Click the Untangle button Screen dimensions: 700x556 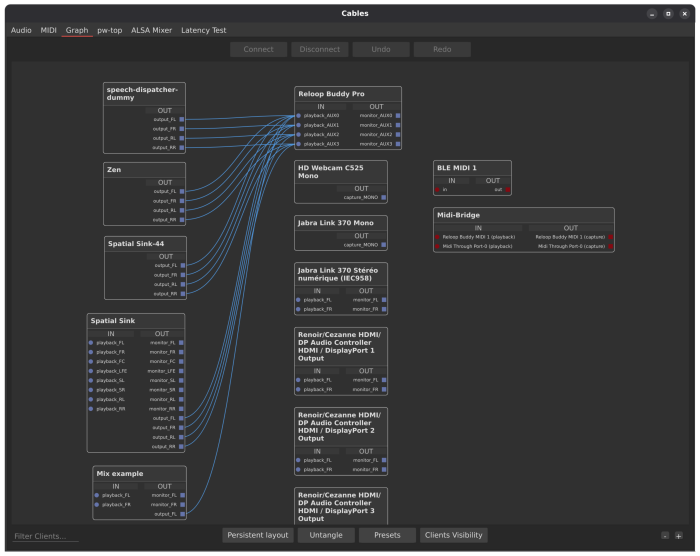326,535
